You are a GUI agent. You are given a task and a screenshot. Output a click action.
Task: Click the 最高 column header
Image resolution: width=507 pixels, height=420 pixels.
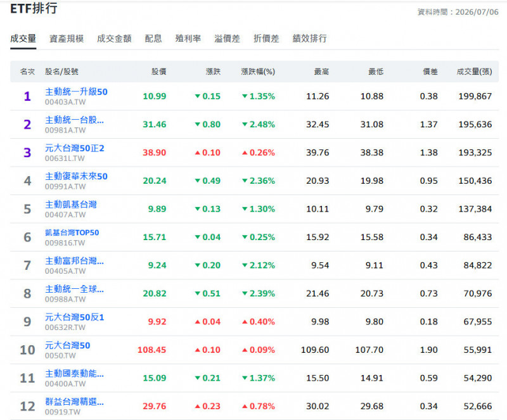(322, 72)
